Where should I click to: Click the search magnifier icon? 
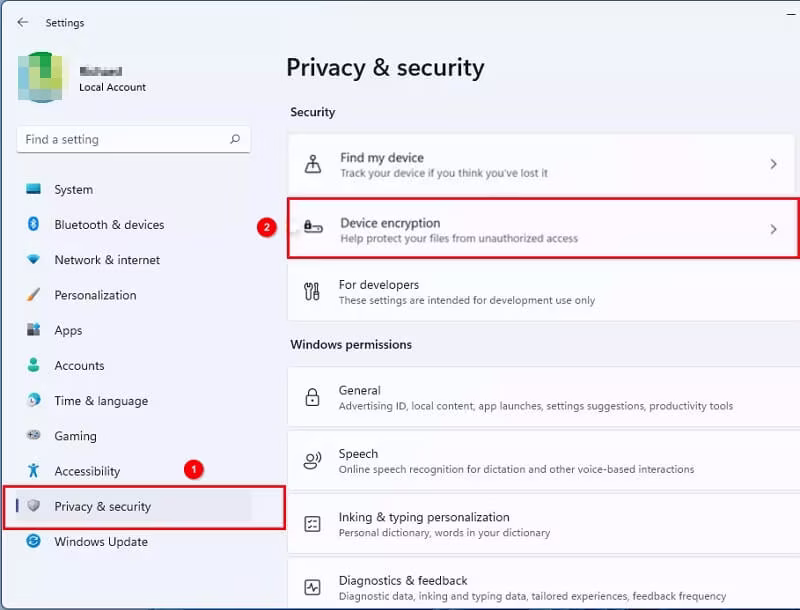pyautogui.click(x=235, y=140)
